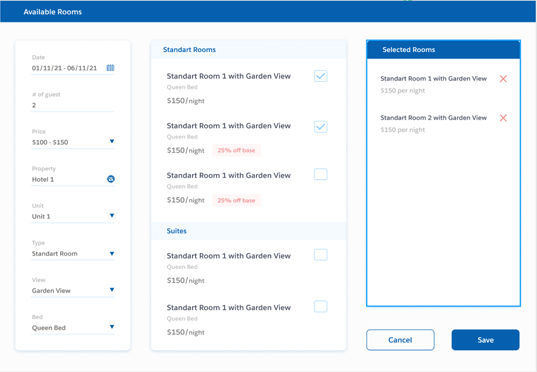The image size is (537, 372).
Task: Uncheck the second checked Standart Room checkbox
Action: [321, 127]
